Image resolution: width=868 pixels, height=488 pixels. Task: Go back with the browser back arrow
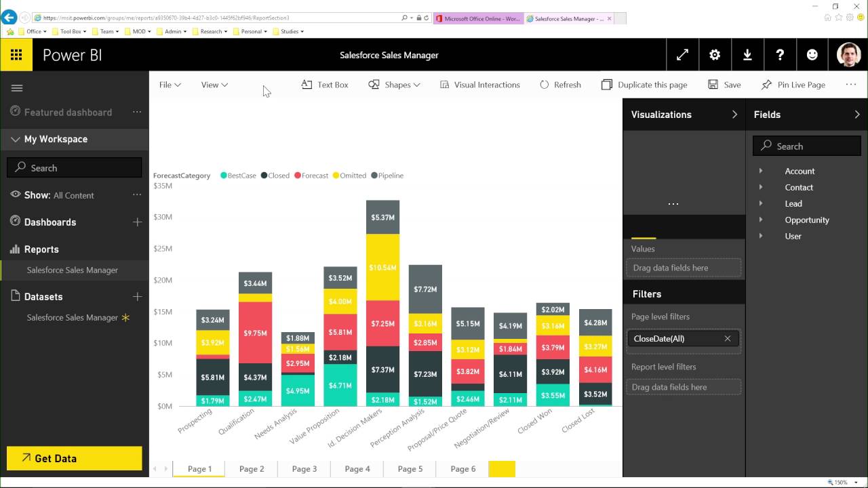(9, 18)
